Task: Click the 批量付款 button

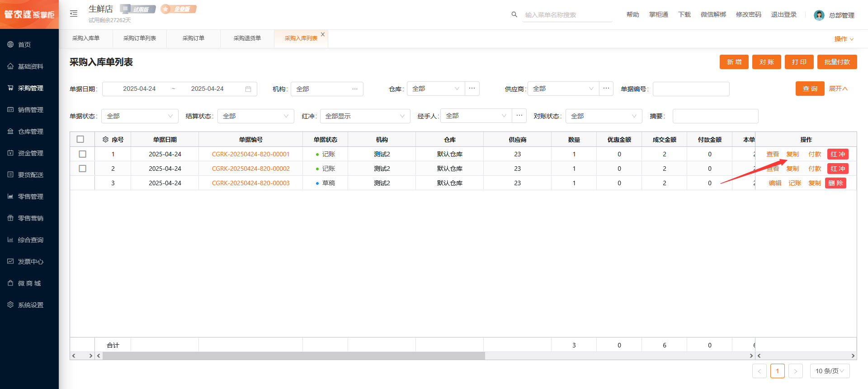Action: pyautogui.click(x=837, y=62)
